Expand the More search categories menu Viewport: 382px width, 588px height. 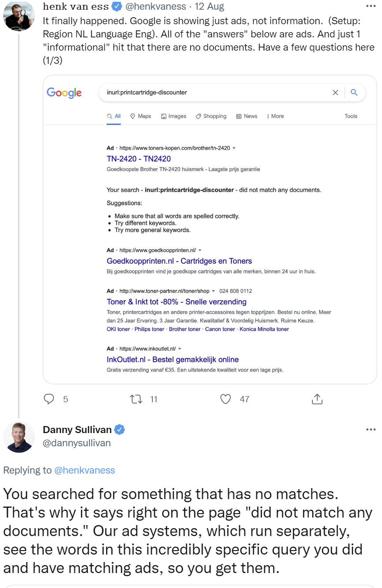coord(274,116)
